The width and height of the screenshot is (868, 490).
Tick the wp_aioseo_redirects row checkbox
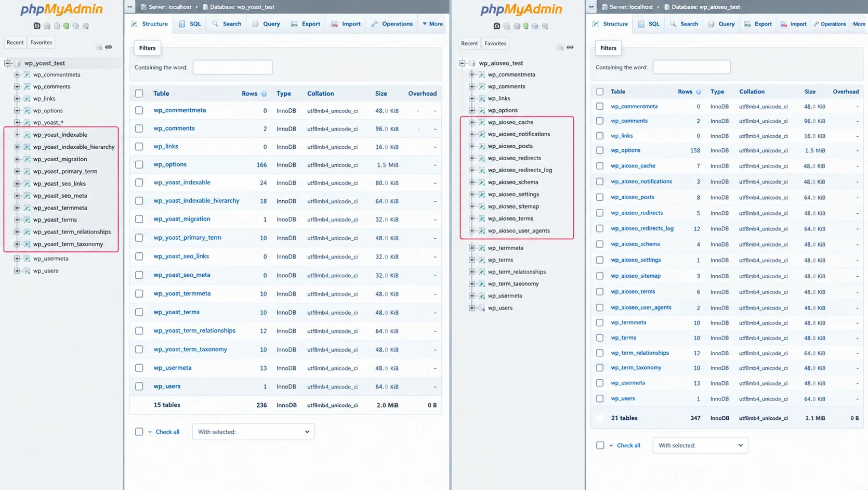600,213
